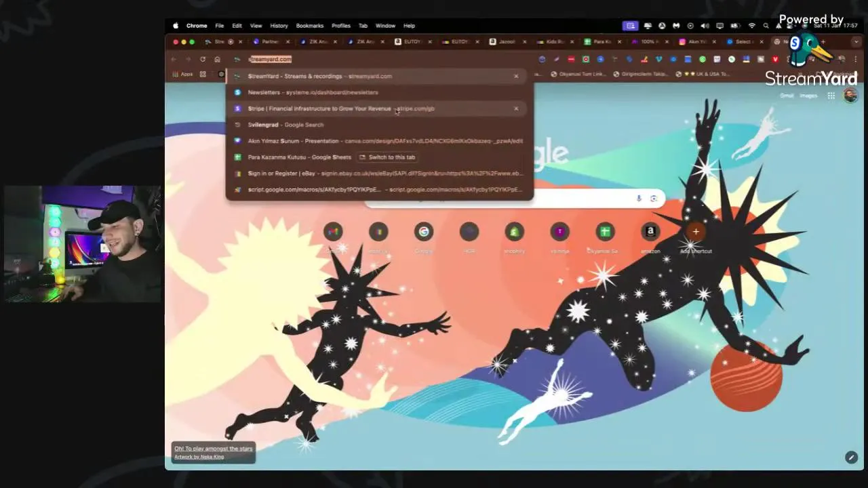Open the Gmail shortcut tile
This screenshot has width=868, height=488.
[x=333, y=232]
